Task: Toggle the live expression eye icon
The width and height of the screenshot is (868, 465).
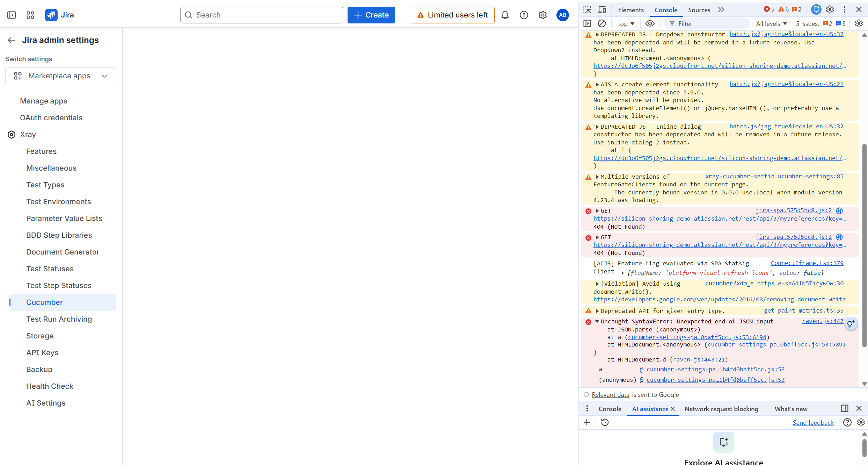Action: point(650,23)
